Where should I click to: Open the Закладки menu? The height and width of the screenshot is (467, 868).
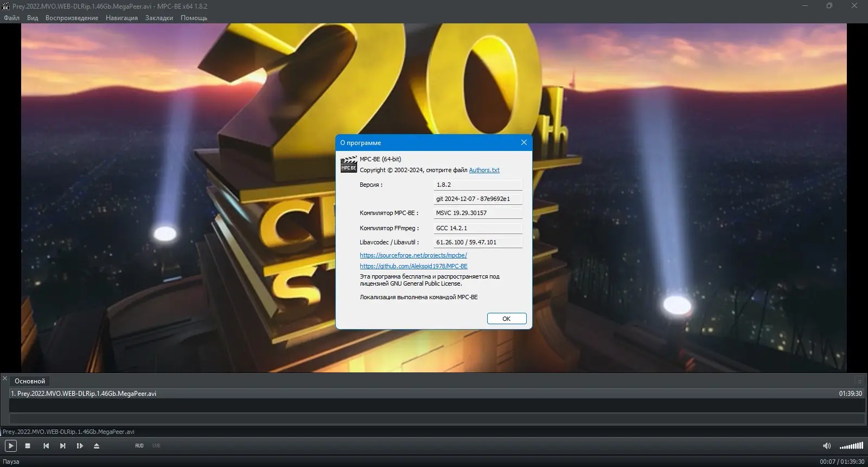pyautogui.click(x=159, y=18)
